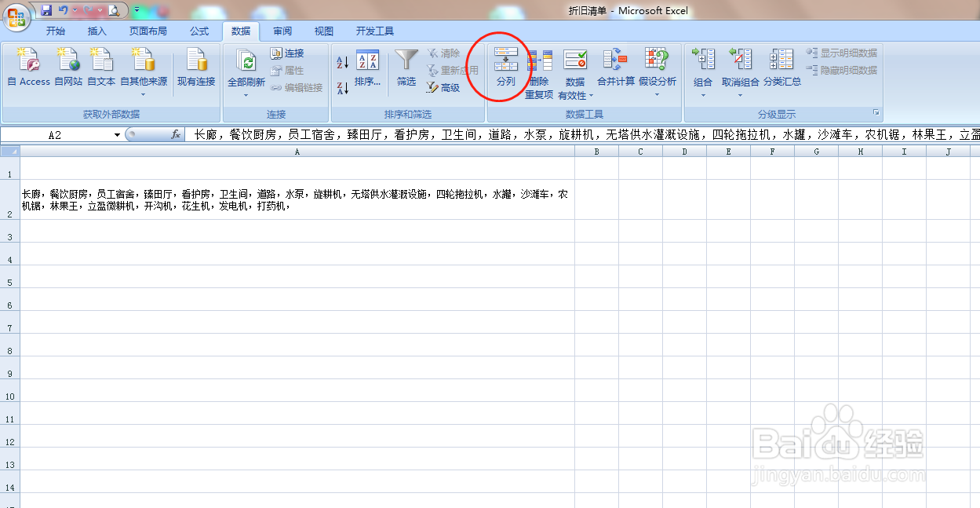The height and width of the screenshot is (508, 980).
Task: Switch to the 开始 tab
Action: pyautogui.click(x=56, y=31)
